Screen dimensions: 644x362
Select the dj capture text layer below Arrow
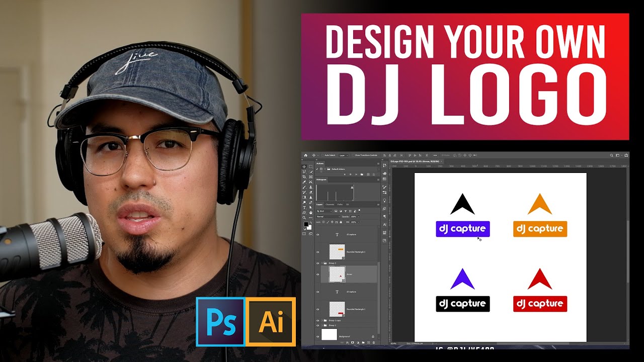coord(347,292)
